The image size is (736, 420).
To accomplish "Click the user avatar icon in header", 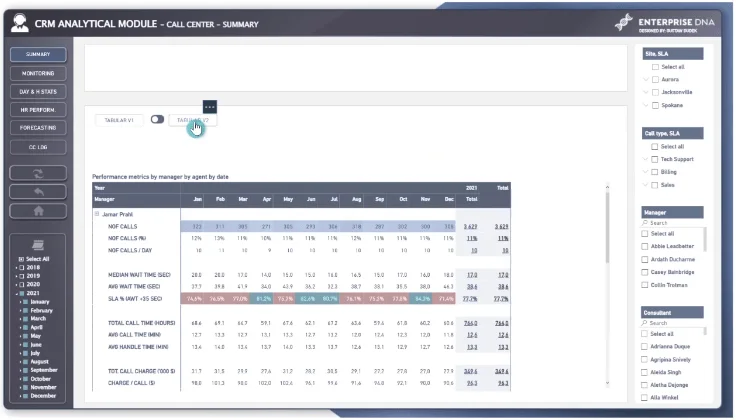I will [x=20, y=23].
